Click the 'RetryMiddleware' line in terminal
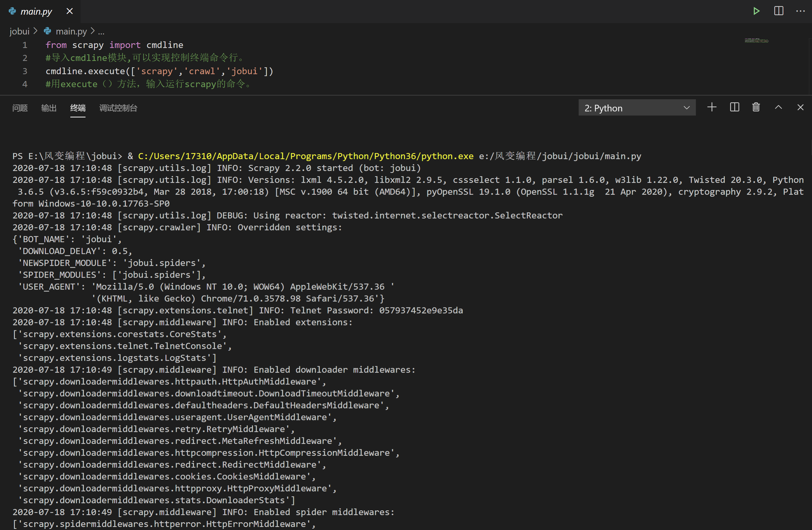 [156, 429]
